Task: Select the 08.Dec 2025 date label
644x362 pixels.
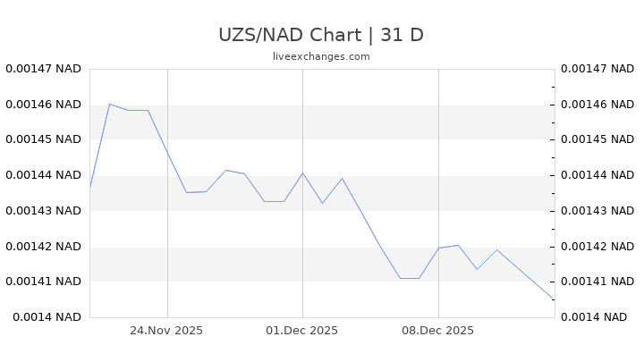Action: coord(437,331)
